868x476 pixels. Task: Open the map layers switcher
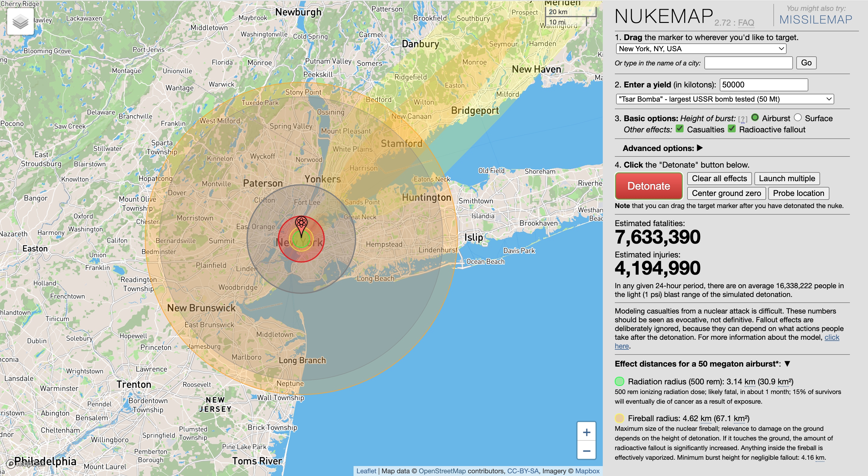pyautogui.click(x=20, y=21)
